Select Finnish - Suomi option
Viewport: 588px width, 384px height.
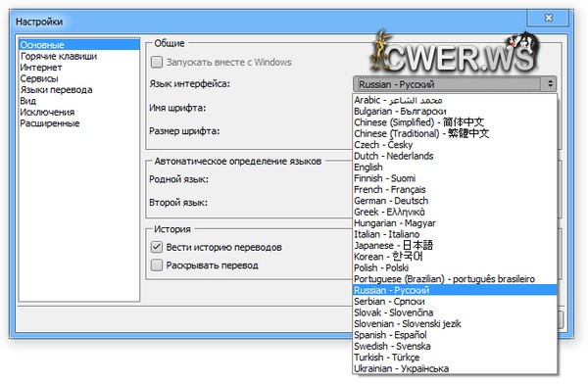click(x=455, y=178)
